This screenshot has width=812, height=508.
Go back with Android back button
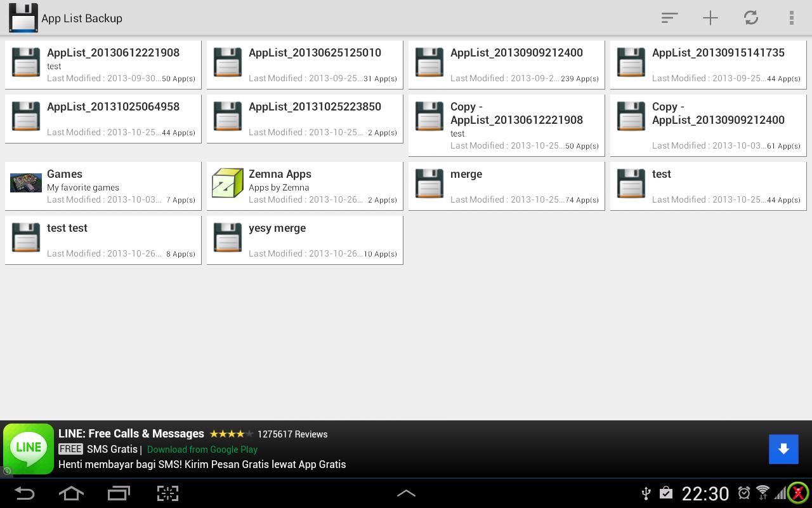click(x=24, y=493)
